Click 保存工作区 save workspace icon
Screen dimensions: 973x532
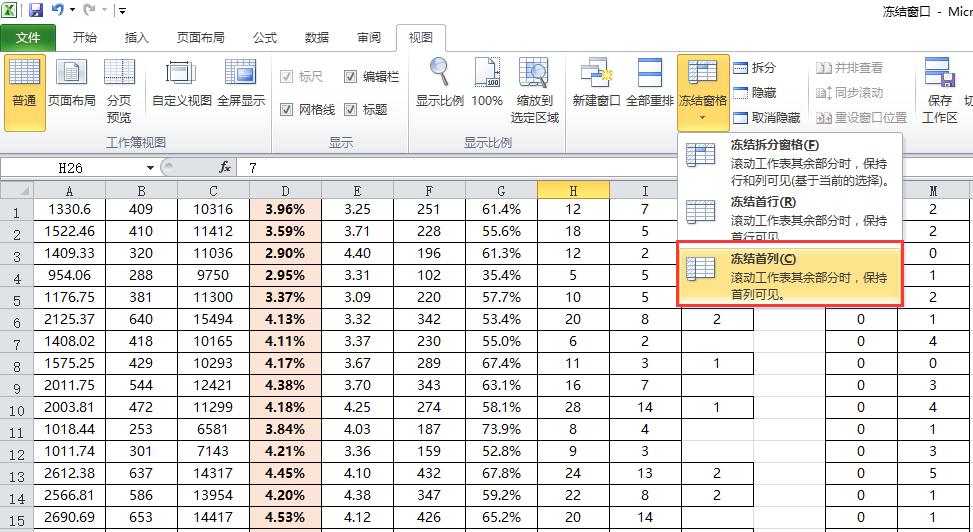point(939,92)
